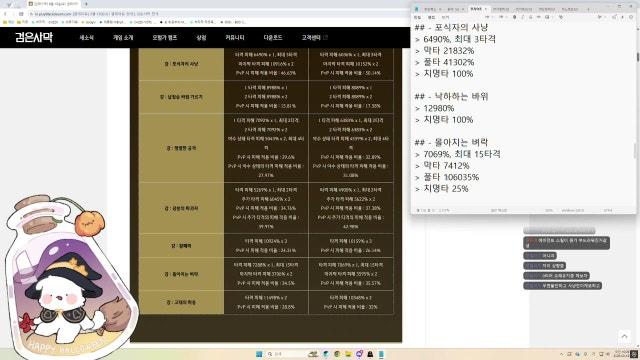Click the 검은사막 logo in header
The image size is (640, 360).
point(34,37)
